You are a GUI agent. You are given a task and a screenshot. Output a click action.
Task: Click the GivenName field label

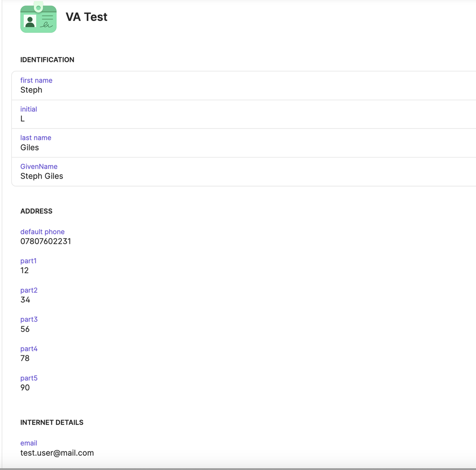point(39,167)
